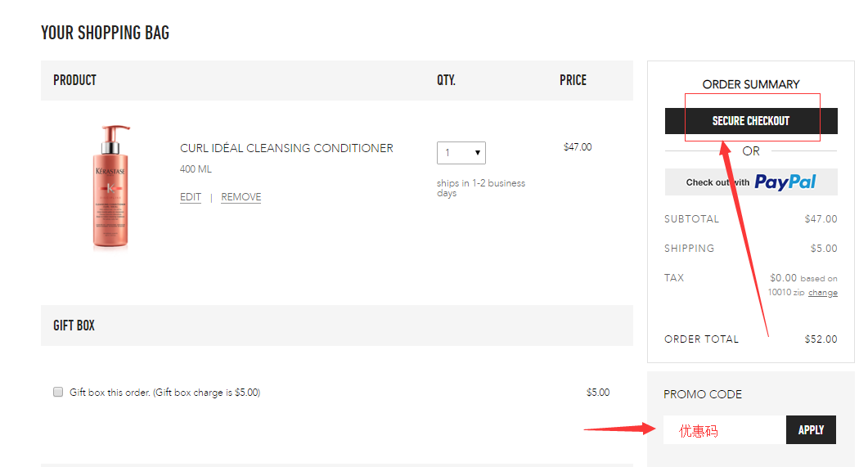This screenshot has height=467, width=868.
Task: Expand the quantity dropdown
Action: [x=461, y=153]
